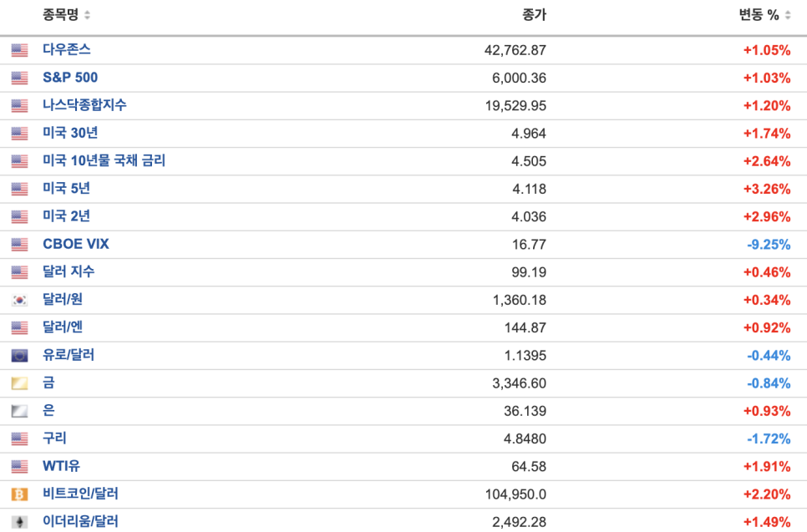807x532 pixels.
Task: Open the WTI유 link
Action: (61, 466)
